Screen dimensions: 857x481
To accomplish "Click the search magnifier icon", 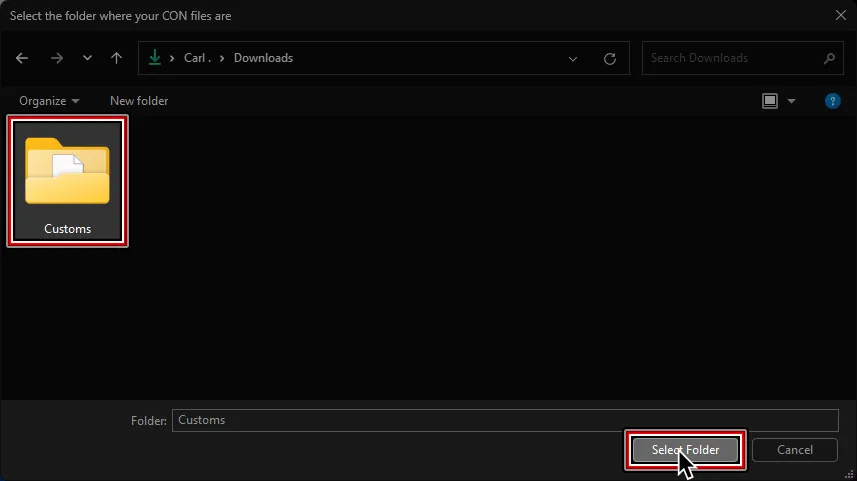I will point(830,58).
